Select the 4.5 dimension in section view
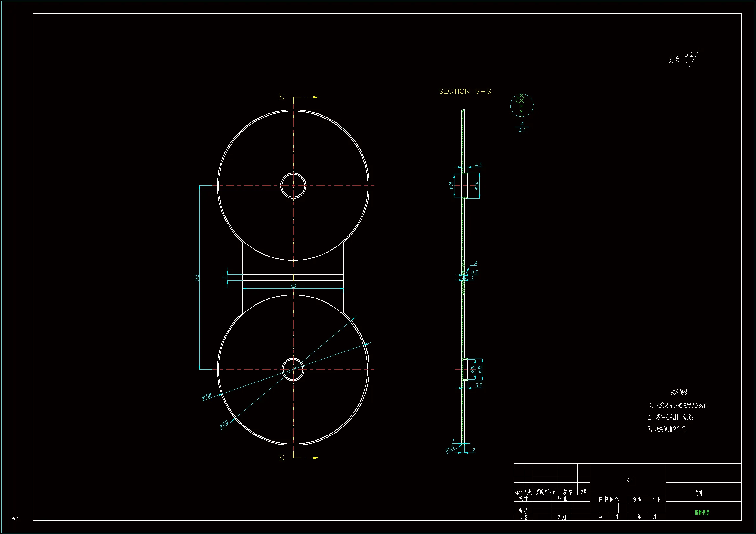756x534 pixels. point(479,165)
